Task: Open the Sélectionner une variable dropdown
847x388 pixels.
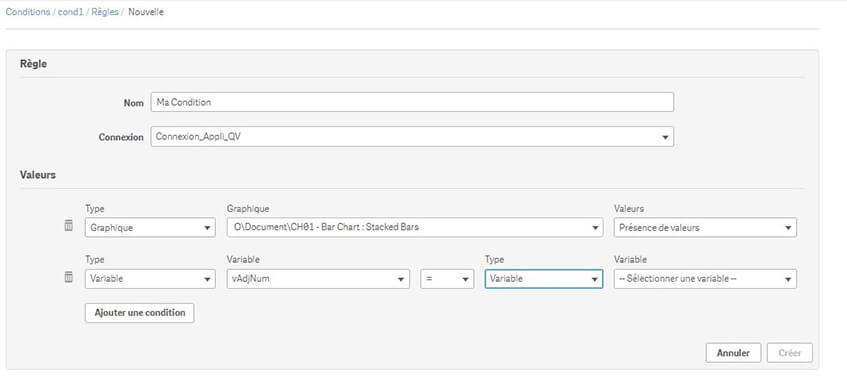Action: point(705,279)
